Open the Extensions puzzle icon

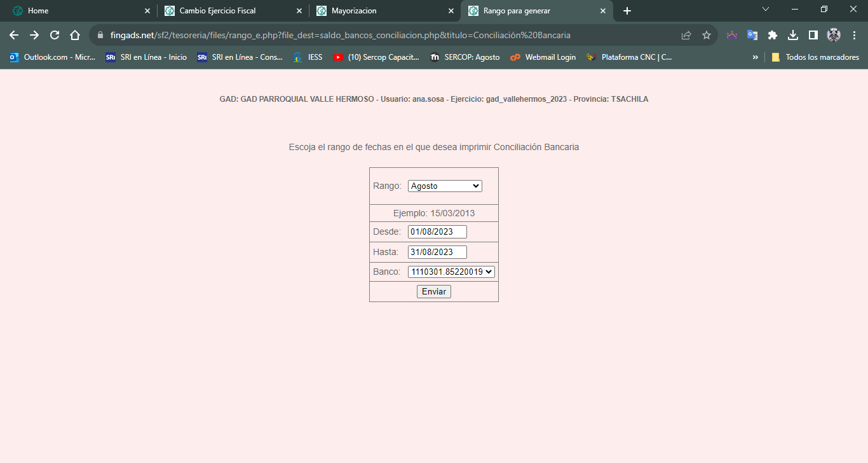(x=773, y=36)
